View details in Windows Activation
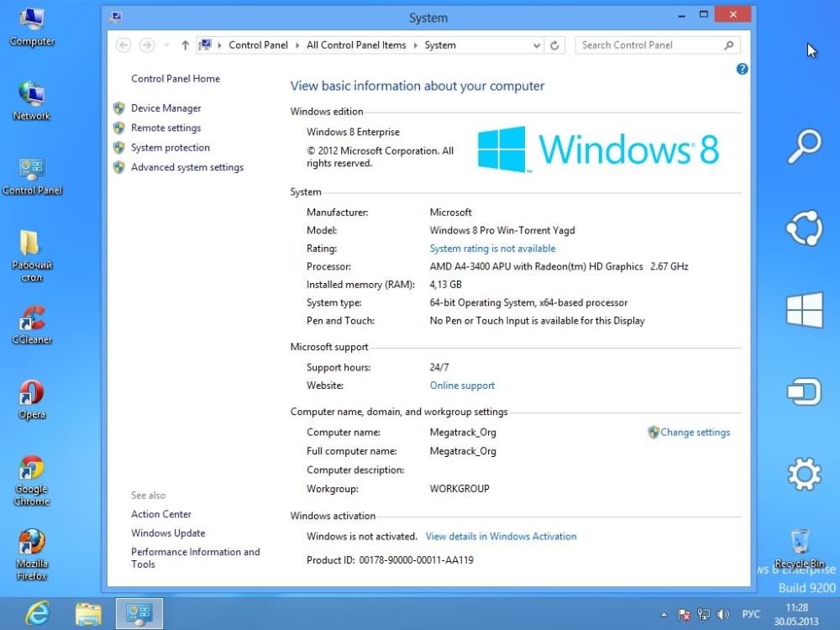The height and width of the screenshot is (630, 840). tap(501, 536)
